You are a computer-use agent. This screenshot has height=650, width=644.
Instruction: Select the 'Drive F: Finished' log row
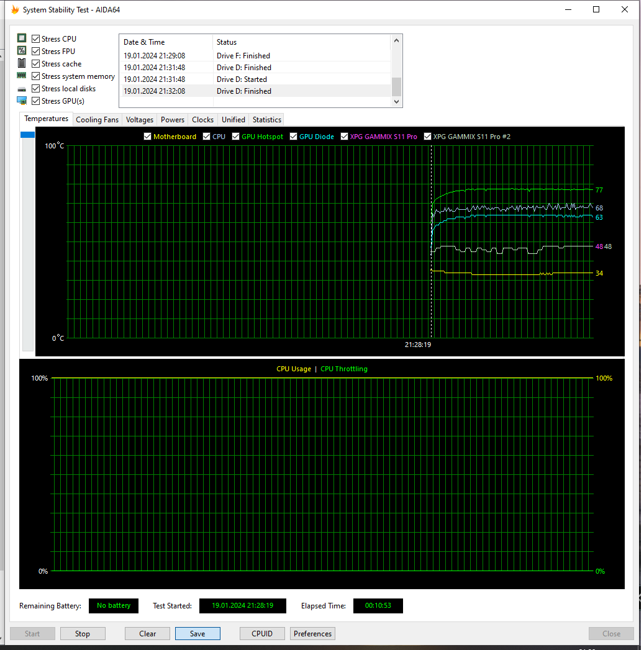[255, 55]
